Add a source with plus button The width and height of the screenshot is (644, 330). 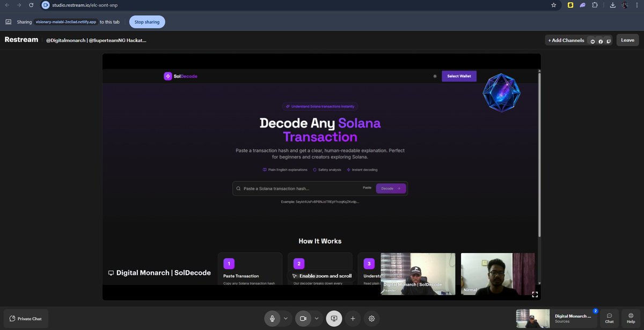[353, 319]
